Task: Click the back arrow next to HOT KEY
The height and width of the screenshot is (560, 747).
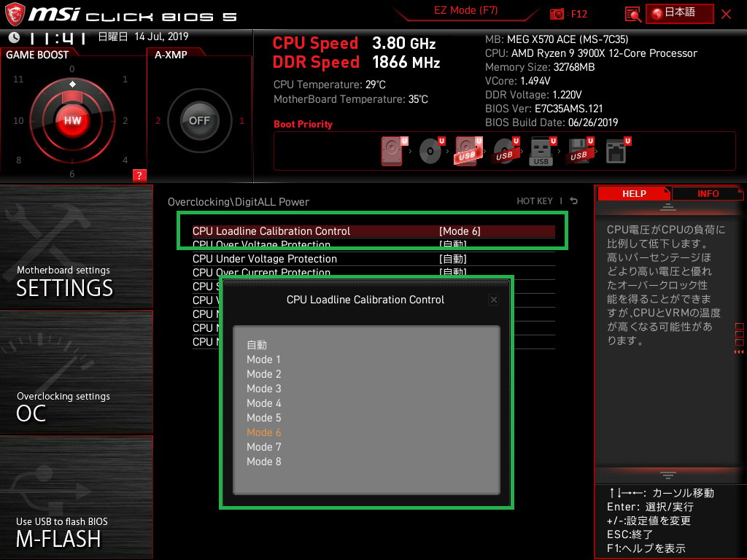Action: click(x=574, y=201)
